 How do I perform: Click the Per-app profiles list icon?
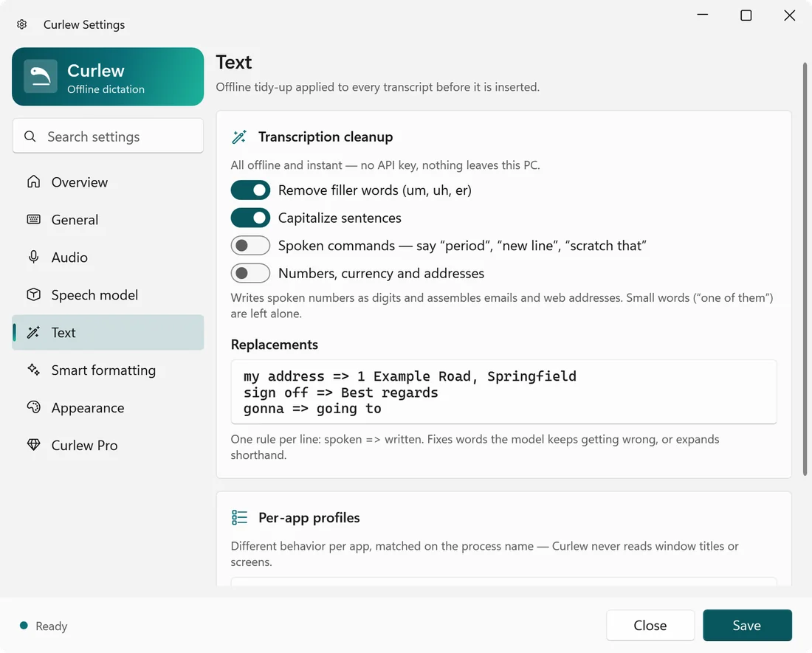click(239, 517)
